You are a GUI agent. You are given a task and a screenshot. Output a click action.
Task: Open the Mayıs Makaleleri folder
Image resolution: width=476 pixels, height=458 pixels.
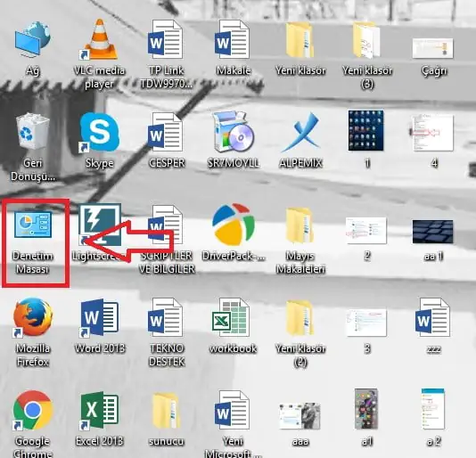(x=300, y=225)
